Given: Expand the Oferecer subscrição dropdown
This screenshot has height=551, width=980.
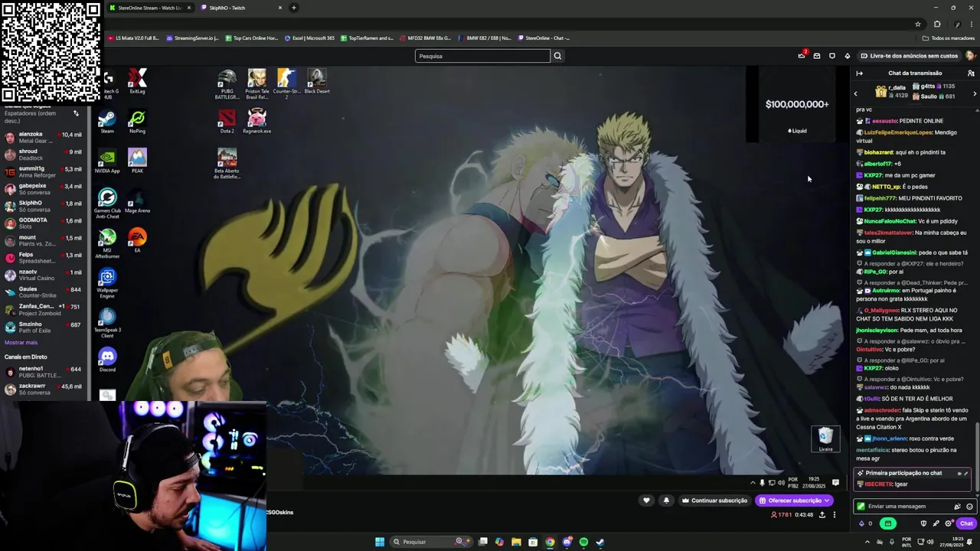Looking at the screenshot, I should tap(827, 500).
